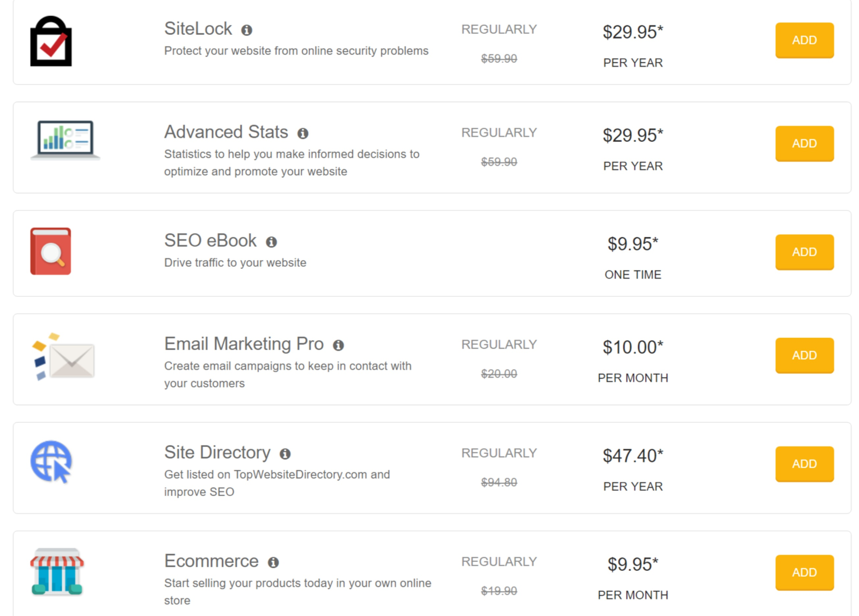The height and width of the screenshot is (616, 859).
Task: View info icon beside Email Marketing Pro
Action: pyautogui.click(x=338, y=345)
